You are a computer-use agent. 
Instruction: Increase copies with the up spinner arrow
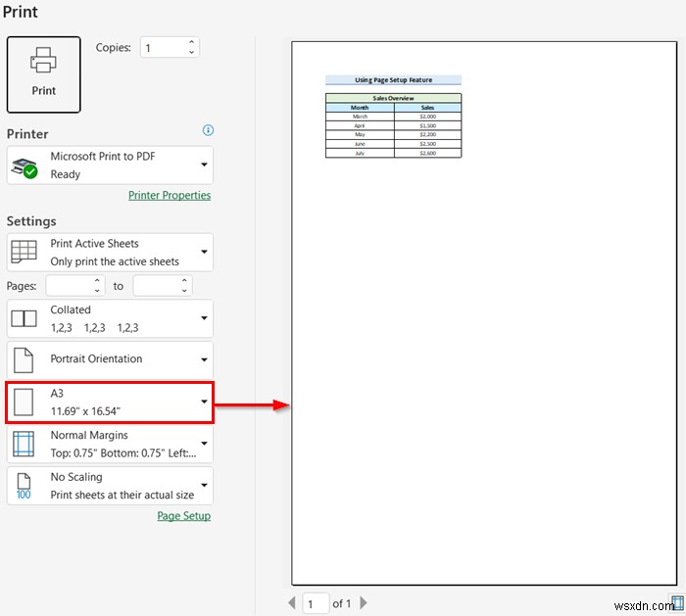coord(192,42)
